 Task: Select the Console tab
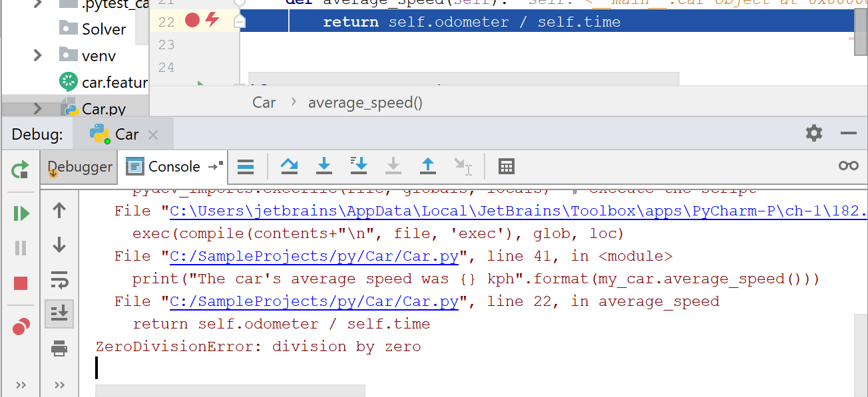(x=174, y=166)
